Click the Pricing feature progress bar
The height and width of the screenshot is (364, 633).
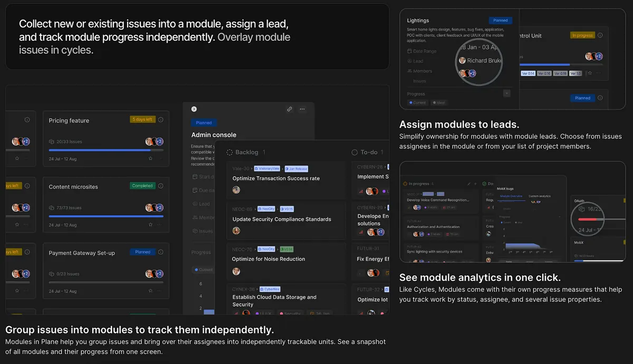[x=105, y=150]
